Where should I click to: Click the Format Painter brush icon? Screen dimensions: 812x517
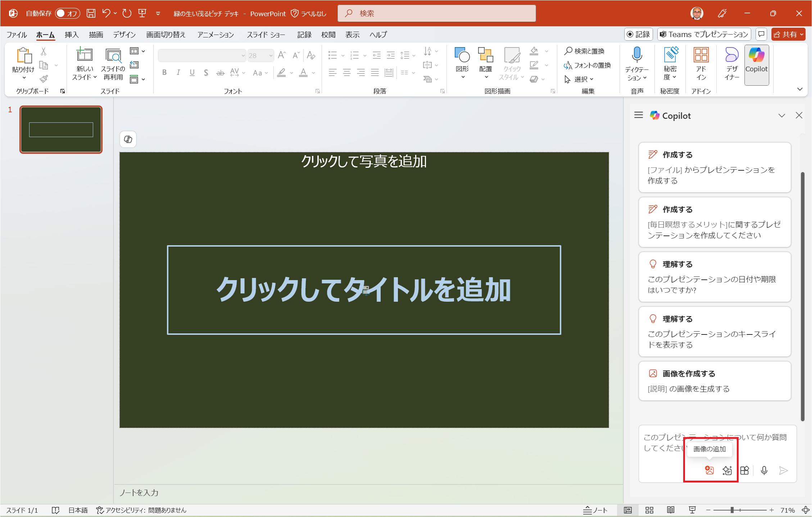pos(44,78)
